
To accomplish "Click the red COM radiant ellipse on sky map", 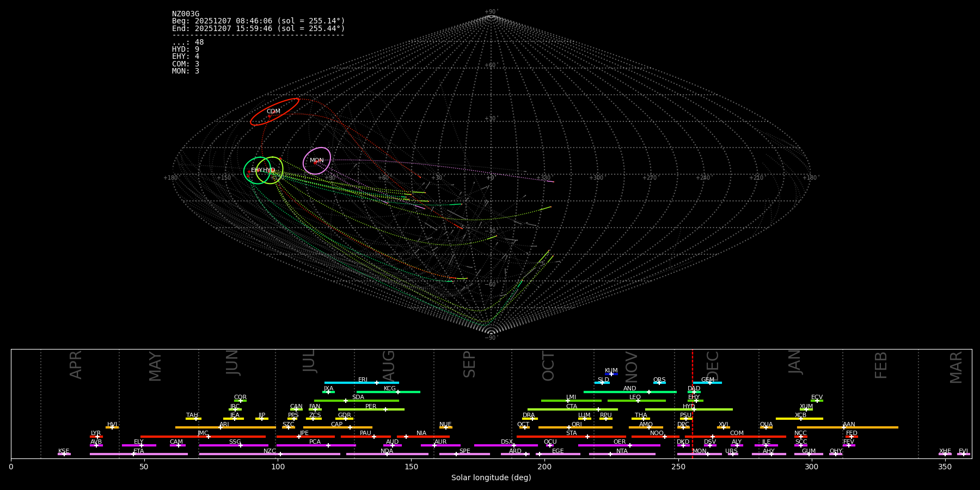I will point(274,112).
